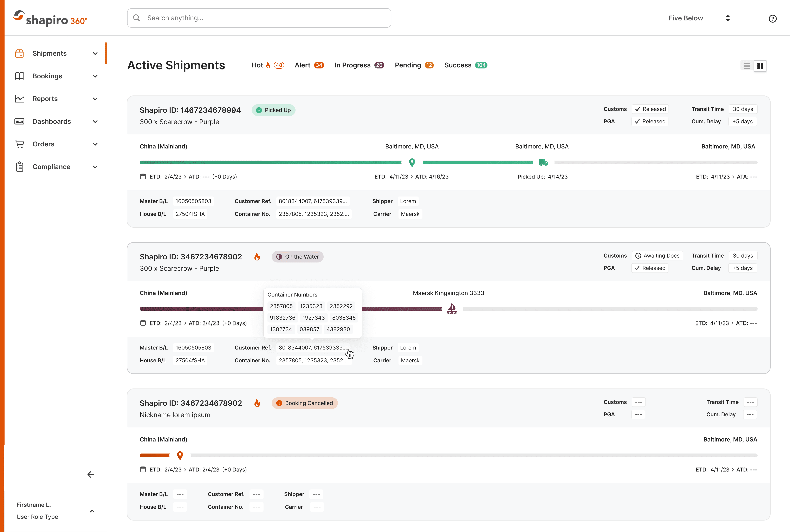Click the green truck icon on timeline
This screenshot has width=790, height=532.
coord(543,162)
